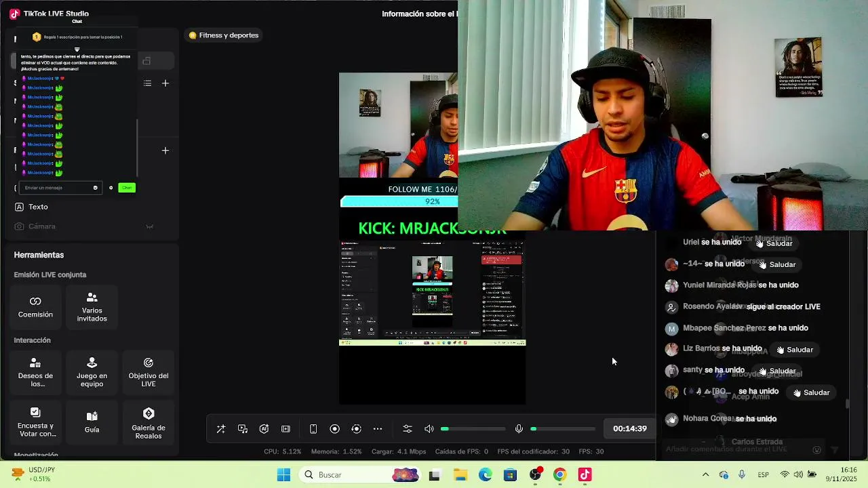Click the 00:14:39 live timer
The width and height of the screenshot is (868, 488).
pyautogui.click(x=630, y=429)
